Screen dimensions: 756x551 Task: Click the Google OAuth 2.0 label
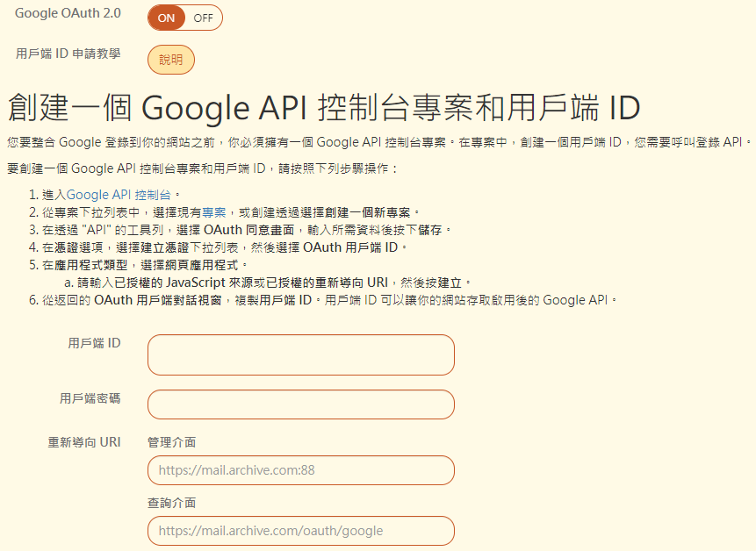68,15
